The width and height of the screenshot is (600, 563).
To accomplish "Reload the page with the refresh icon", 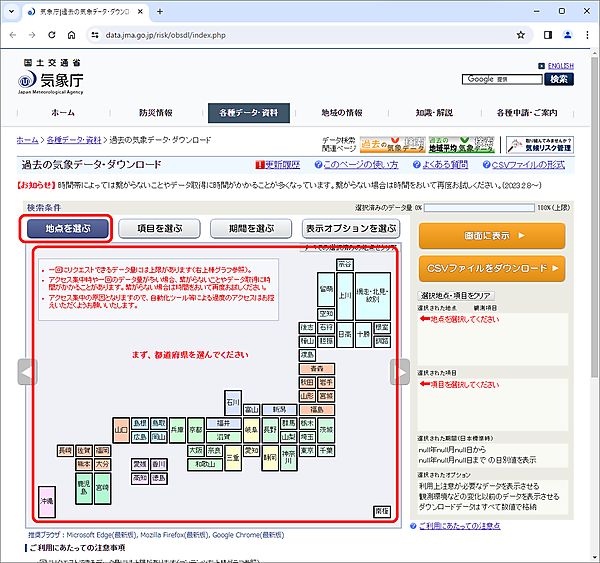I will [52, 35].
